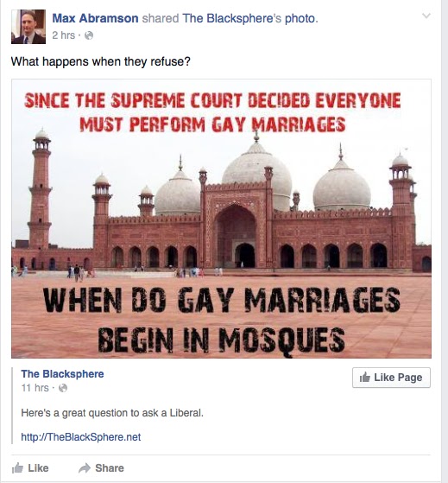Viewport: 448px width, 483px height.
Task: Click the Share text under the post
Action: (x=110, y=468)
